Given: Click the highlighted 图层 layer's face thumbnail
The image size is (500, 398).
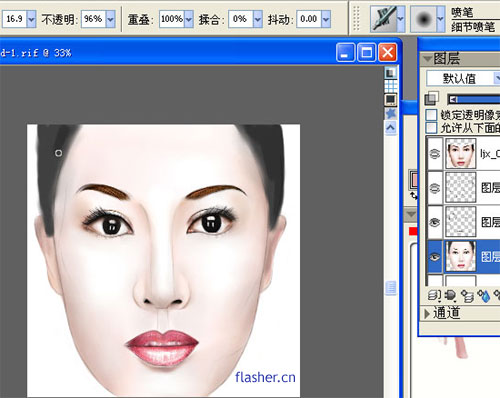Looking at the screenshot, I should [x=461, y=257].
